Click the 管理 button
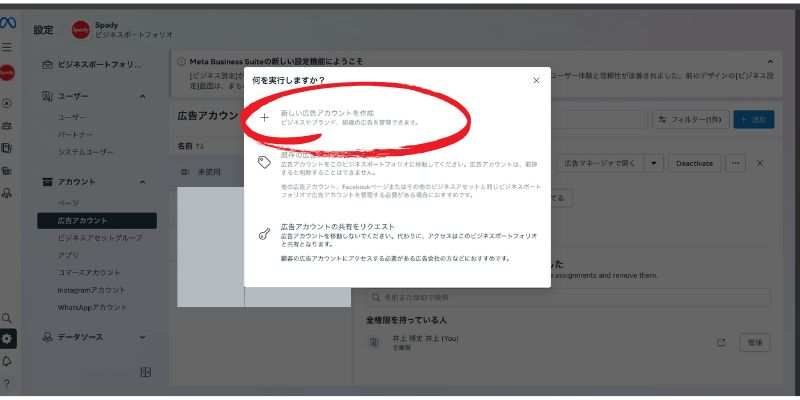The image size is (800, 400). pos(755,343)
